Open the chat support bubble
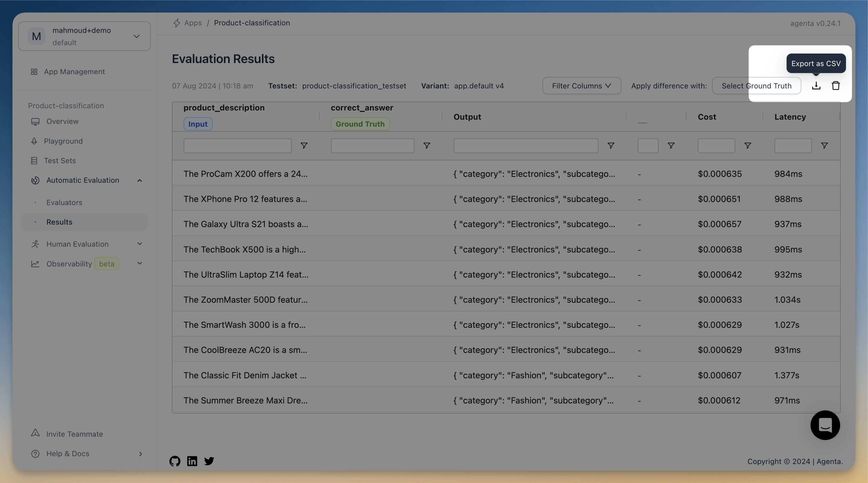 coord(825,425)
